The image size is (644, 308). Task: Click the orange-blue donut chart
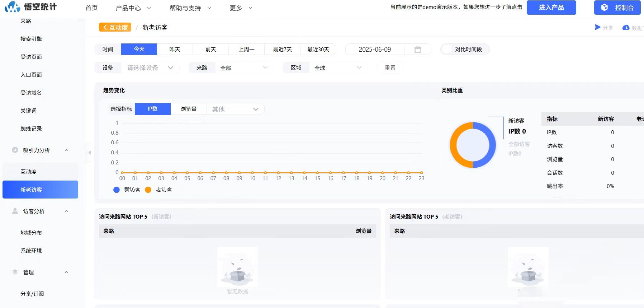click(473, 145)
